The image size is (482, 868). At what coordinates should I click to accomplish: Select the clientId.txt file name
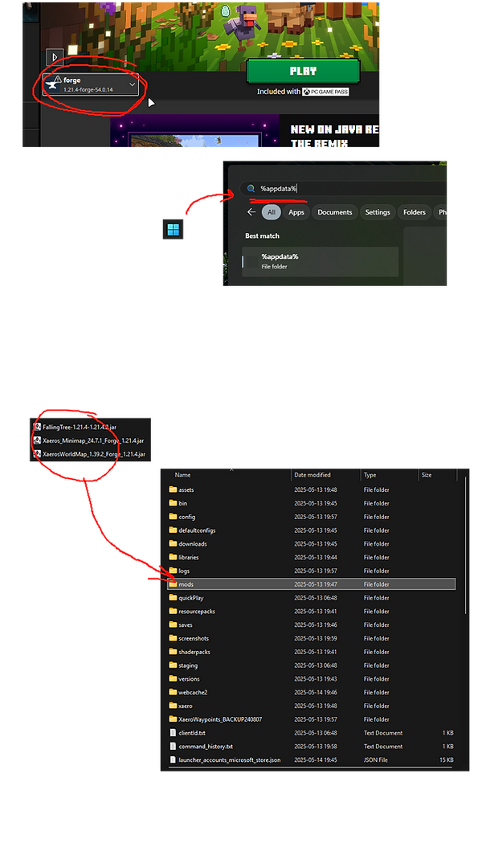click(x=192, y=732)
